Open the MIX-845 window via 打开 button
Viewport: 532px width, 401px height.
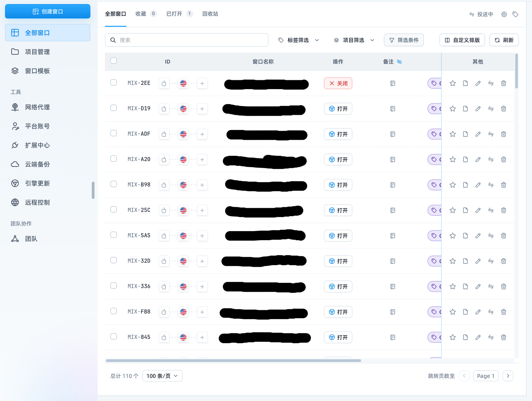point(338,337)
